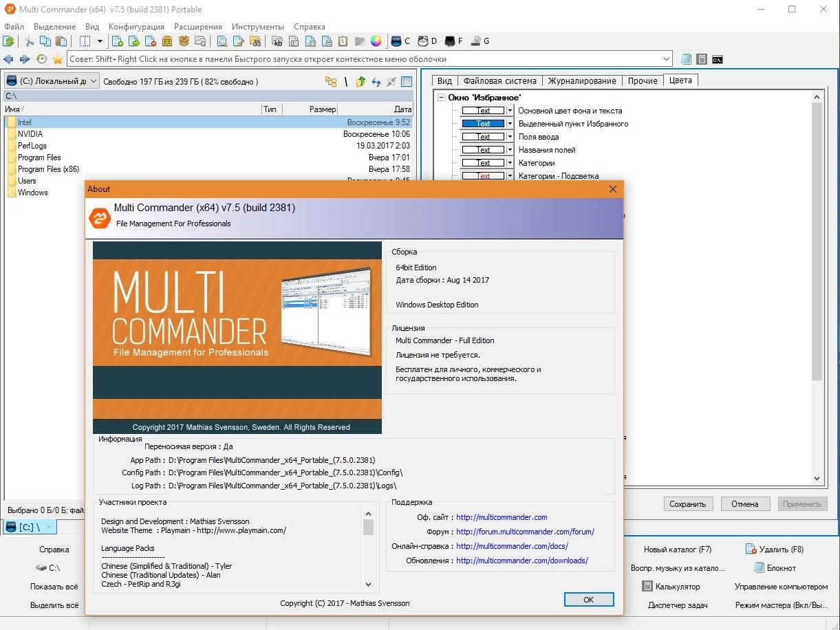Open the Конфигурация menu
This screenshot has height=630, width=840.
136,27
